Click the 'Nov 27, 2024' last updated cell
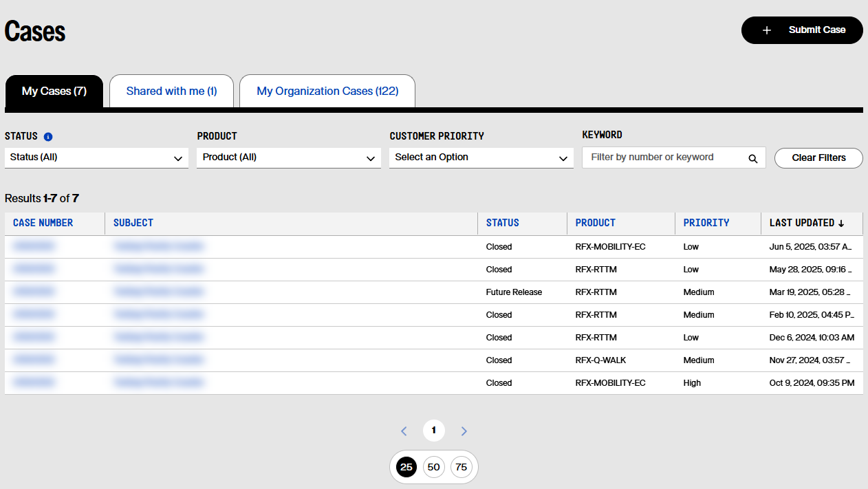This screenshot has width=868, height=489. click(x=810, y=360)
